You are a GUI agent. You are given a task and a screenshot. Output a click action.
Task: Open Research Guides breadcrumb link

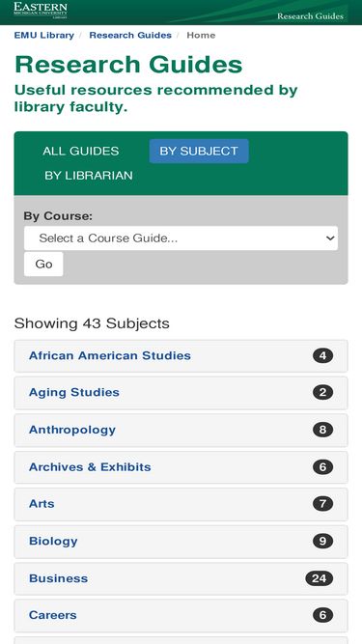(x=130, y=36)
